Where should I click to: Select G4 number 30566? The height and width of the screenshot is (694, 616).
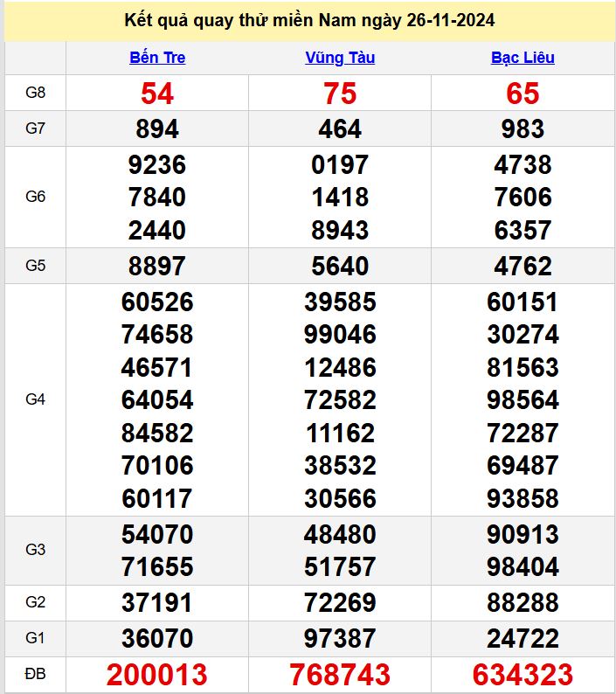click(x=340, y=498)
